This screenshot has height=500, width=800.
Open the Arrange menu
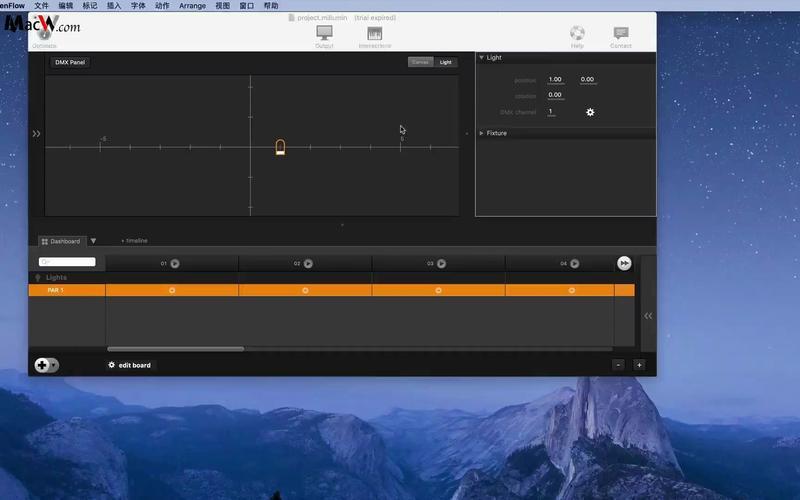192,6
